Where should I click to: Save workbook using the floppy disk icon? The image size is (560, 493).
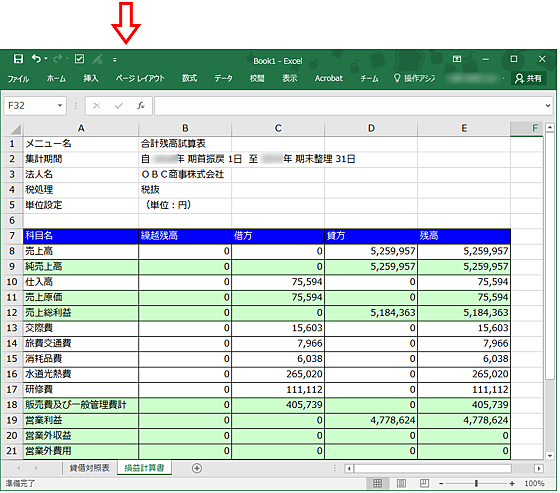point(18,59)
